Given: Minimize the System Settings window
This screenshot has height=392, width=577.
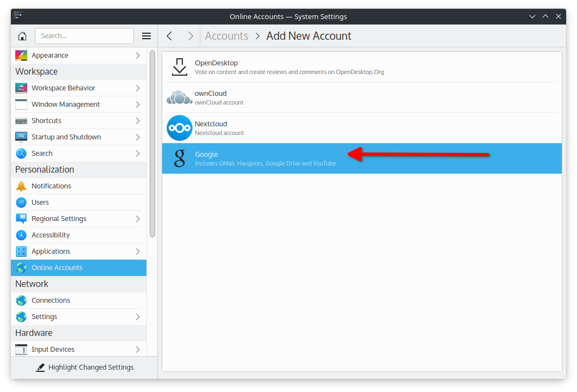Looking at the screenshot, I should coord(532,16).
